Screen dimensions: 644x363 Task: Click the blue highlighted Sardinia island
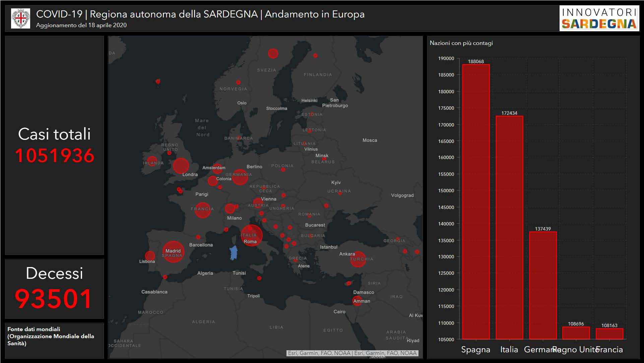pos(234,253)
